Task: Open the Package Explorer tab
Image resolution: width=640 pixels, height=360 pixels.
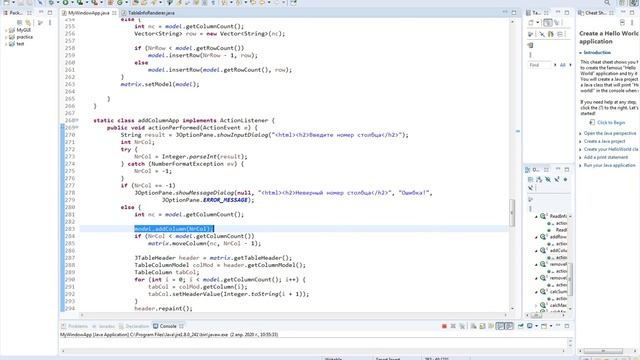Action: [x=15, y=13]
